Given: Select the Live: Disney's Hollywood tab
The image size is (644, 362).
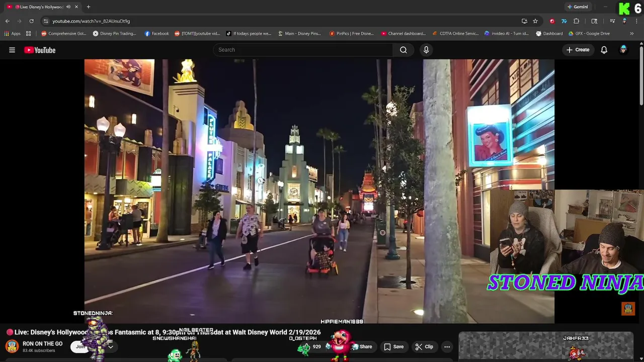Looking at the screenshot, I should (x=42, y=7).
